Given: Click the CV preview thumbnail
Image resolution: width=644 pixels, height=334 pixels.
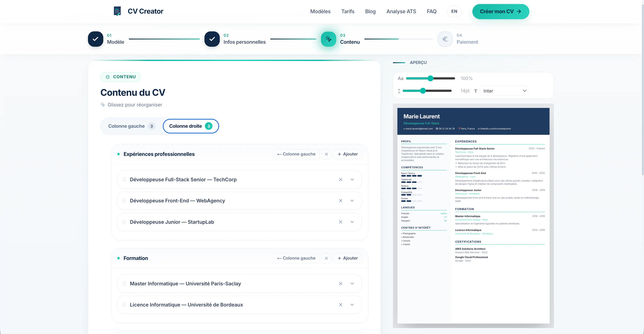Looking at the screenshot, I should 473,216.
